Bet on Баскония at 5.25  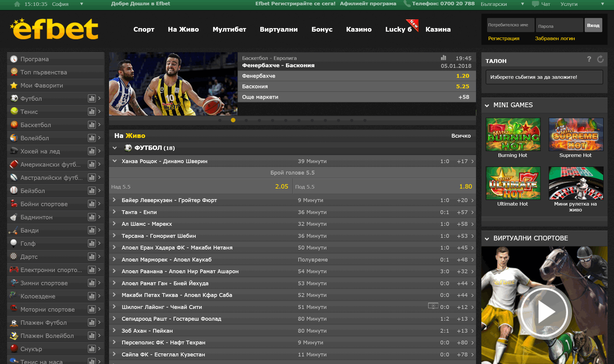pyautogui.click(x=357, y=86)
